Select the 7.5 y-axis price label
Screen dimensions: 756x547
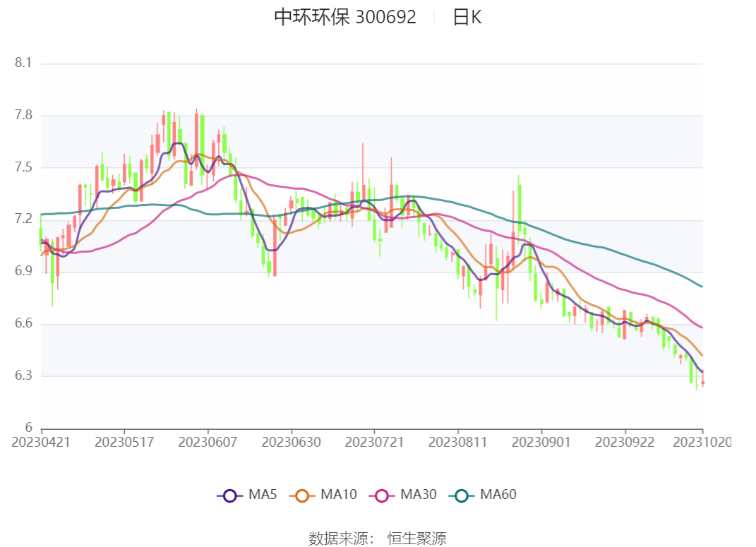[23, 167]
